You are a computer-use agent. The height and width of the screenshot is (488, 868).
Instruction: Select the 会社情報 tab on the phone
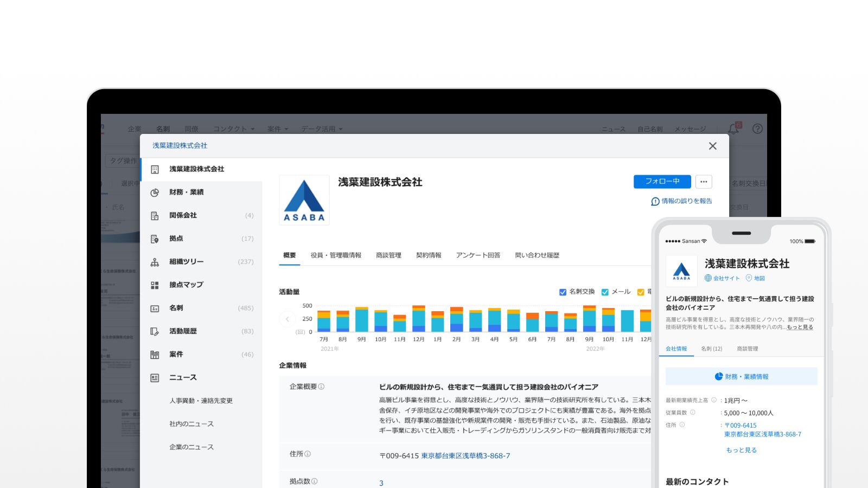(676, 349)
